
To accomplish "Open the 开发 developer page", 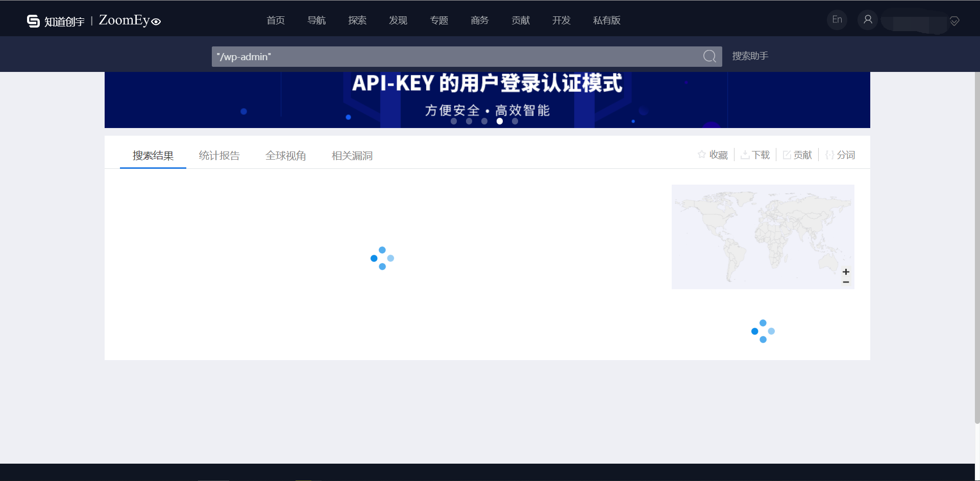I will pos(560,20).
